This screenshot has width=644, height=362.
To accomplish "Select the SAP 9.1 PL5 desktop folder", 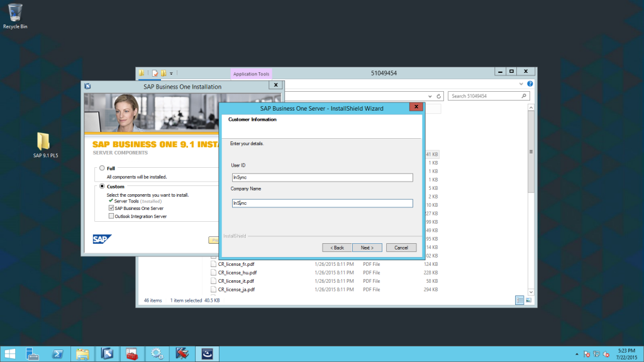I will (45, 145).
